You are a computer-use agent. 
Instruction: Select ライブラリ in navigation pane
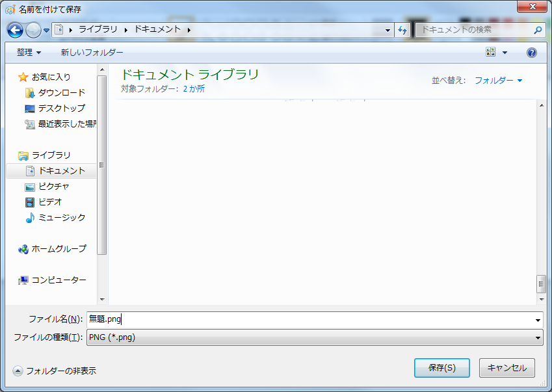click(x=51, y=155)
